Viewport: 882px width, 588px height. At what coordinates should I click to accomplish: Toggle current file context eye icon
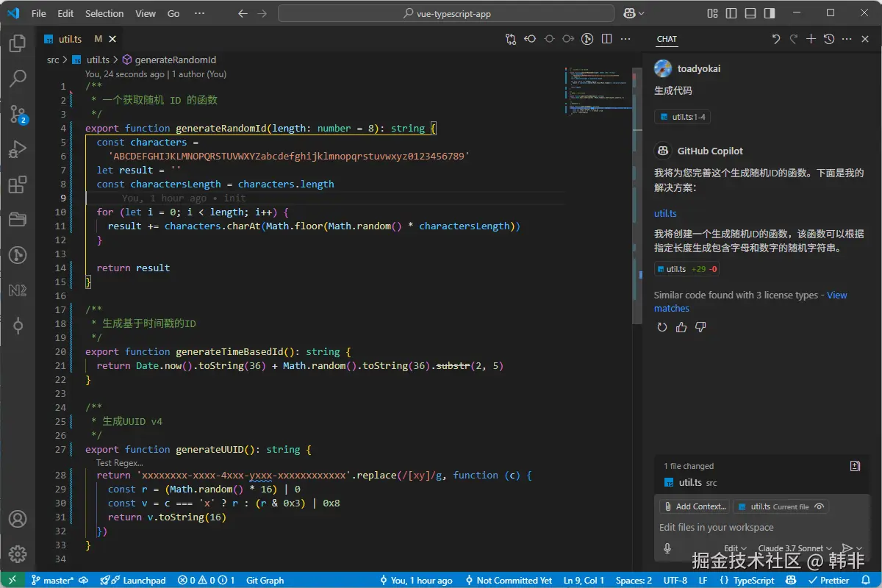[819, 506]
